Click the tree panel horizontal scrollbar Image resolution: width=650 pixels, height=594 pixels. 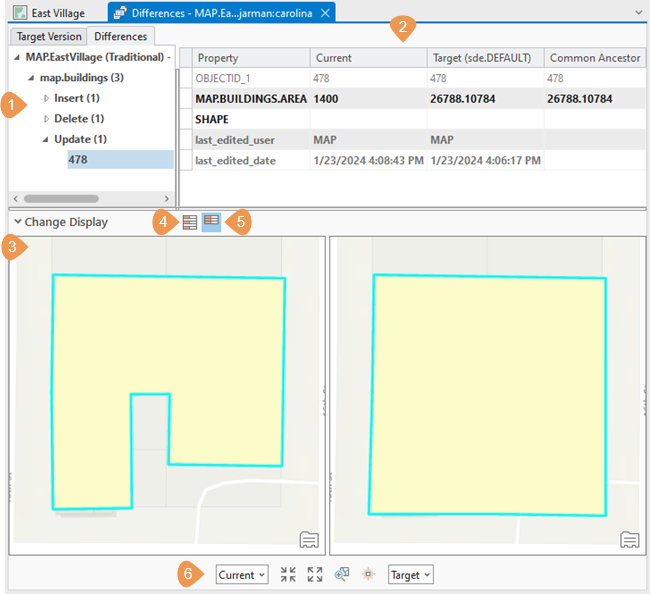pos(60,199)
